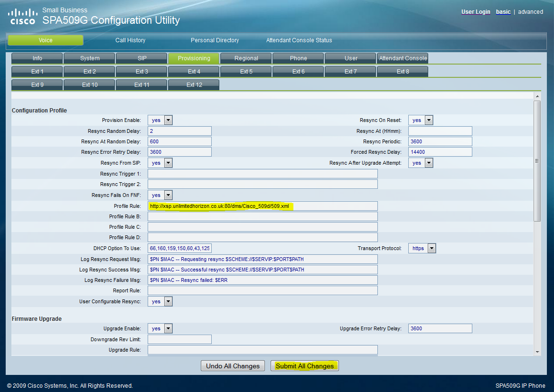
Task: Switch to basic view link
Action: point(503,12)
